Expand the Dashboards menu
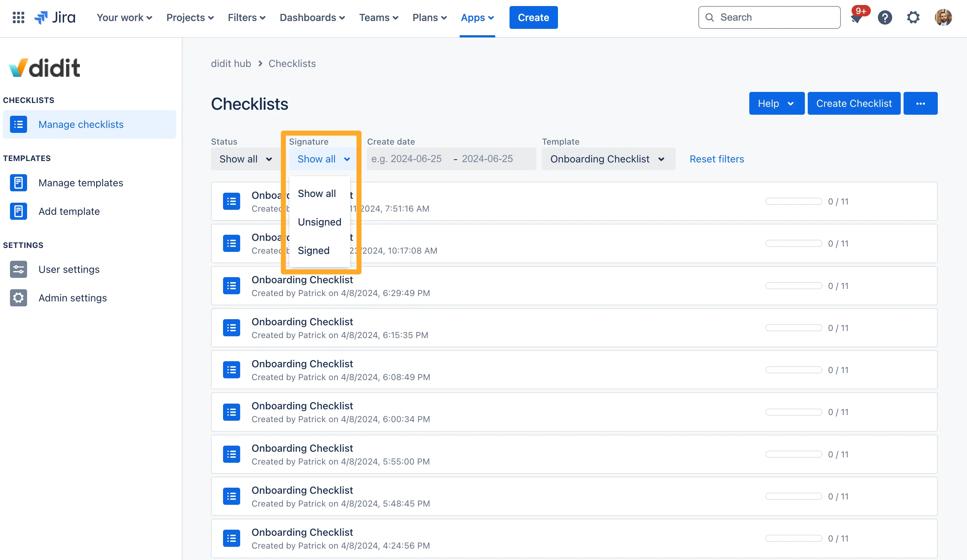 312,17
